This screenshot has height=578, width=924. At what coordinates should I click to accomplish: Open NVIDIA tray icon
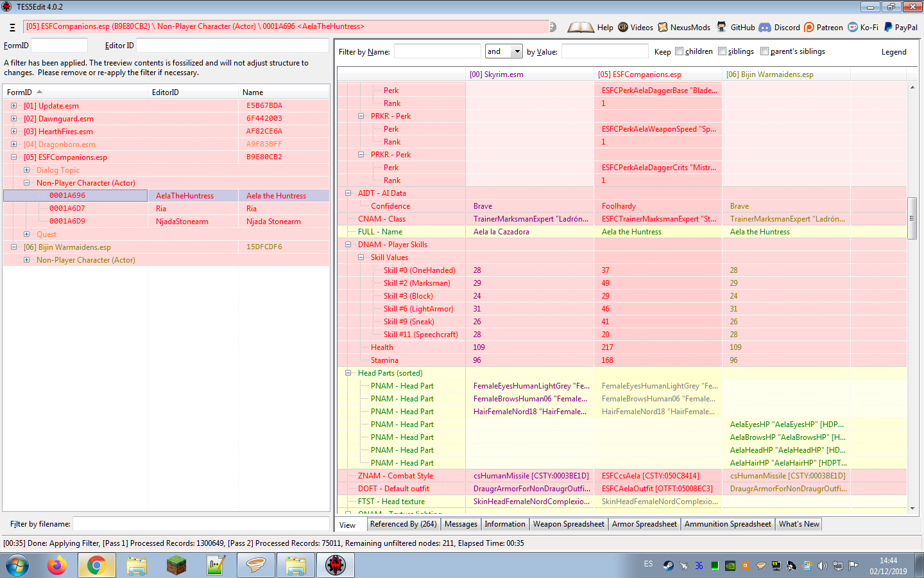730,566
